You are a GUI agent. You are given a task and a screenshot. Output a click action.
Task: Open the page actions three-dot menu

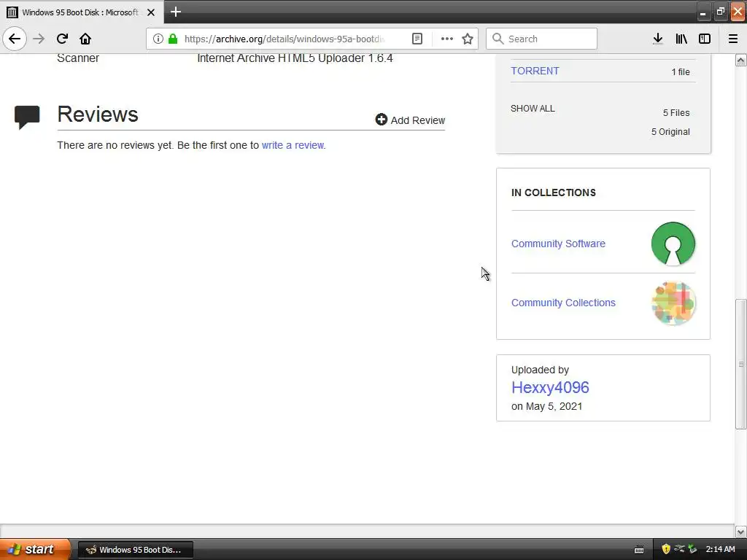(447, 39)
